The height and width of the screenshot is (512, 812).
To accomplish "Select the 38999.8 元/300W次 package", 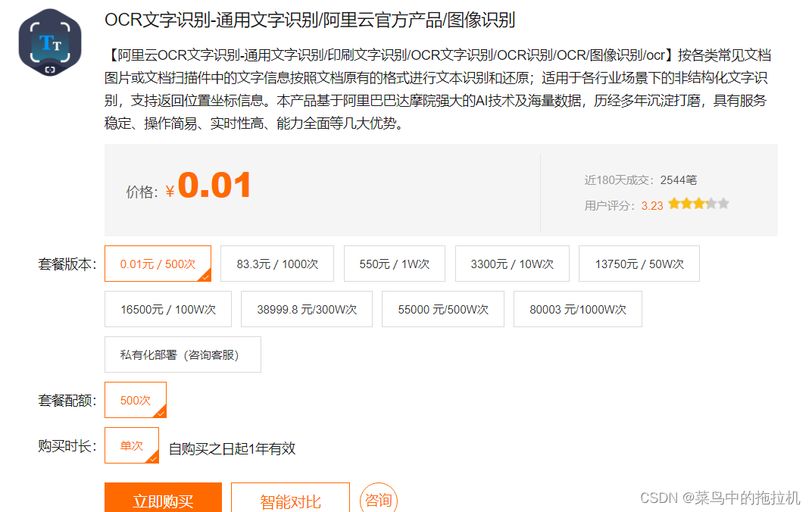I will click(x=307, y=309).
